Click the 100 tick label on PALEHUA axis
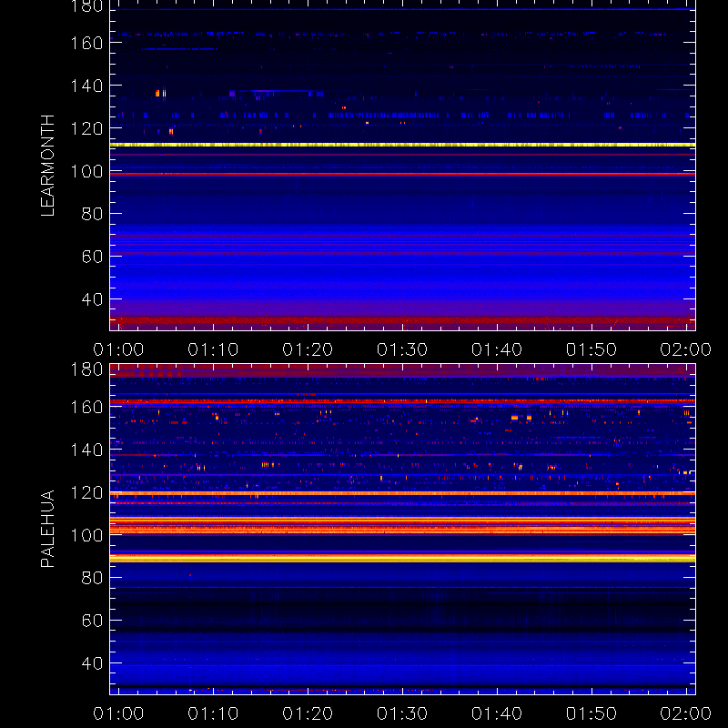Image resolution: width=728 pixels, height=728 pixels. 86,535
